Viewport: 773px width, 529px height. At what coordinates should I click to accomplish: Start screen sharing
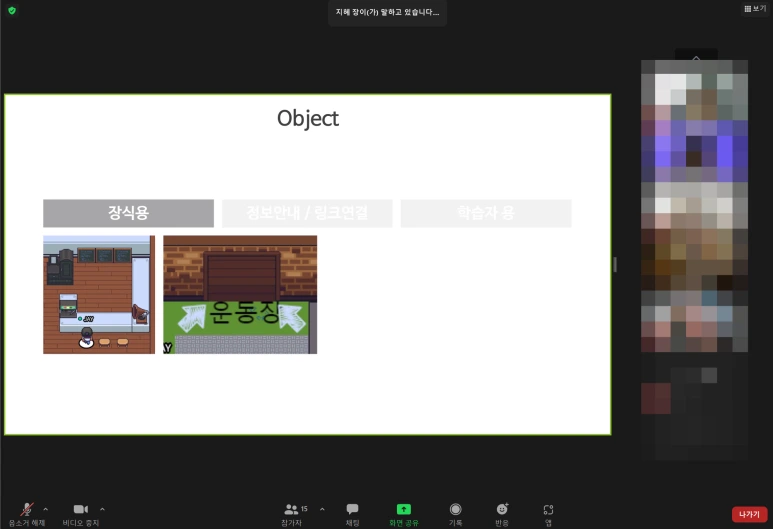pyautogui.click(x=404, y=514)
